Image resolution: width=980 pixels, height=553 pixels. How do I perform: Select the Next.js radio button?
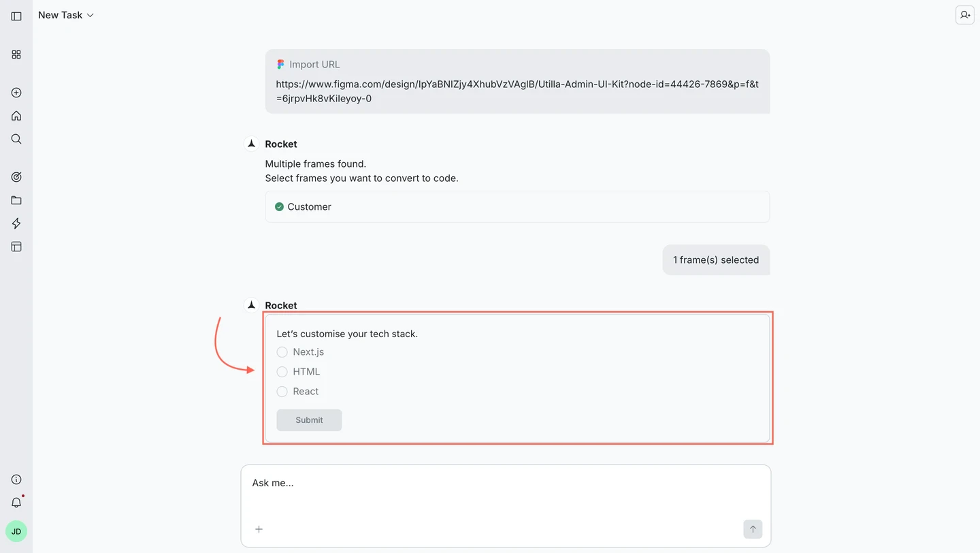point(282,352)
